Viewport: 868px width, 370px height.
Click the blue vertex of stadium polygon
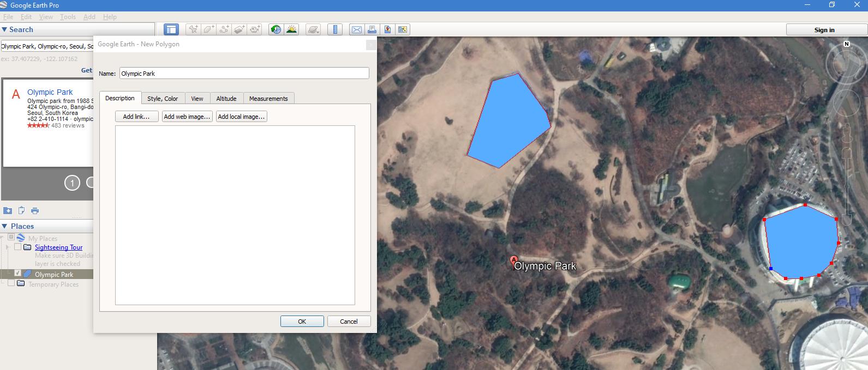point(771,269)
